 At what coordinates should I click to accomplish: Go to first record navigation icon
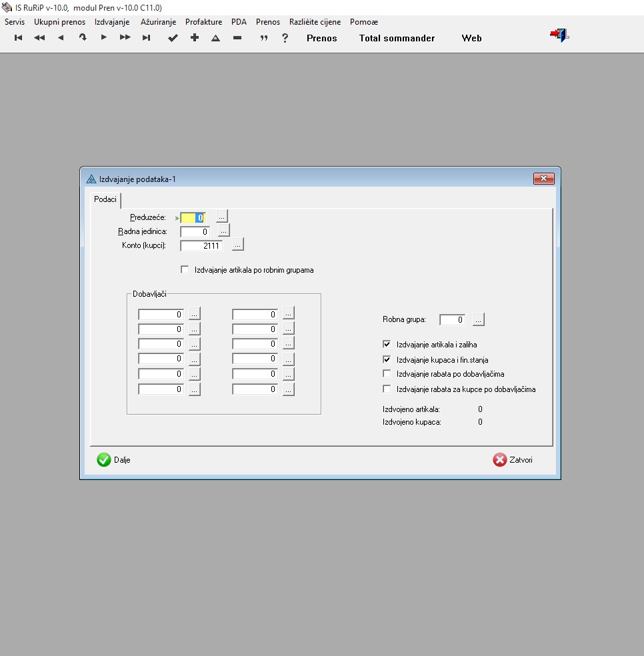[19, 38]
